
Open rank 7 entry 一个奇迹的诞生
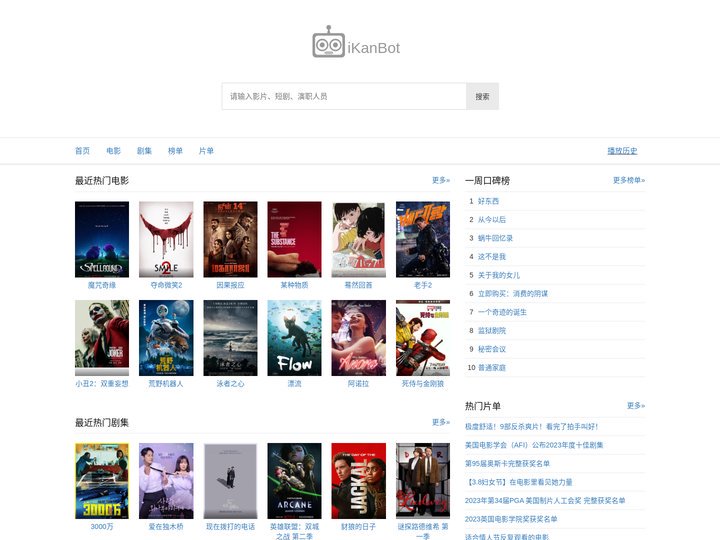pyautogui.click(x=502, y=312)
